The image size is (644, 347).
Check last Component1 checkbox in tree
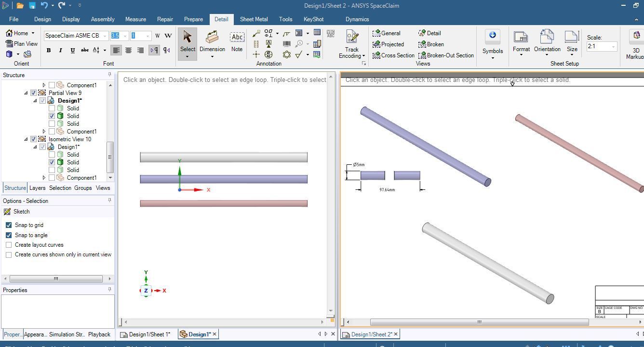(52, 178)
